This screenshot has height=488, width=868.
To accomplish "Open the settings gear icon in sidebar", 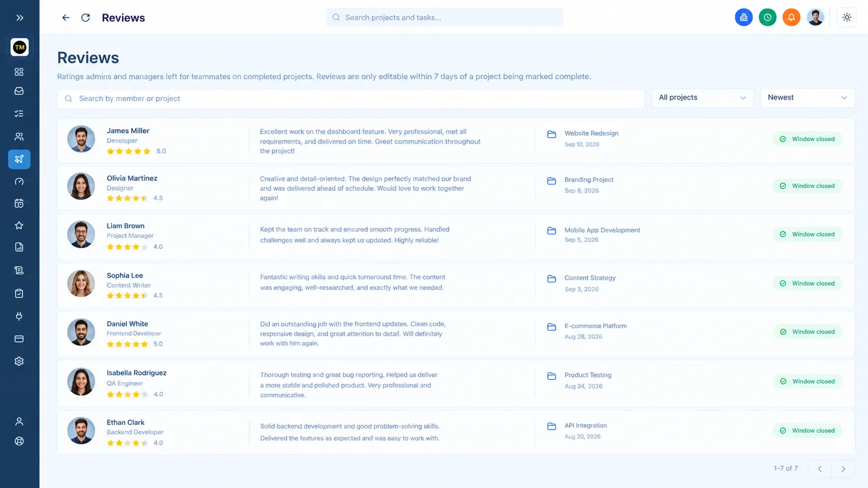I will pyautogui.click(x=19, y=361).
